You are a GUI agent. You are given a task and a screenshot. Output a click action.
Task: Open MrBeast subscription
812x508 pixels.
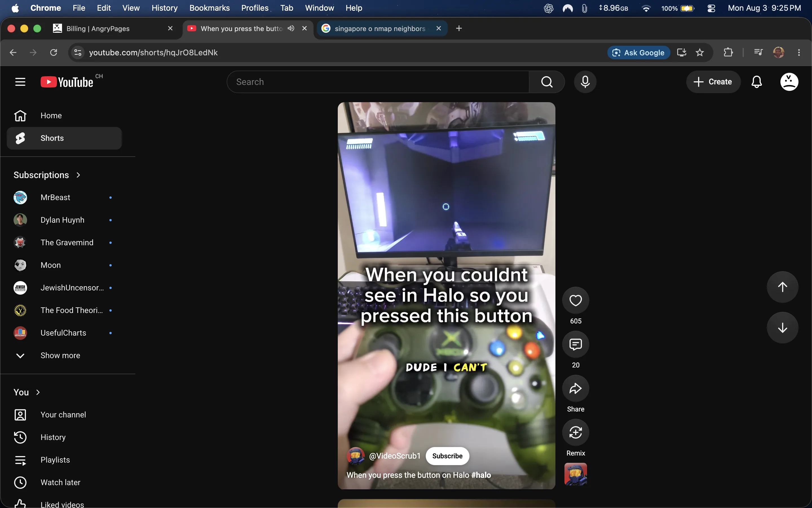64,197
